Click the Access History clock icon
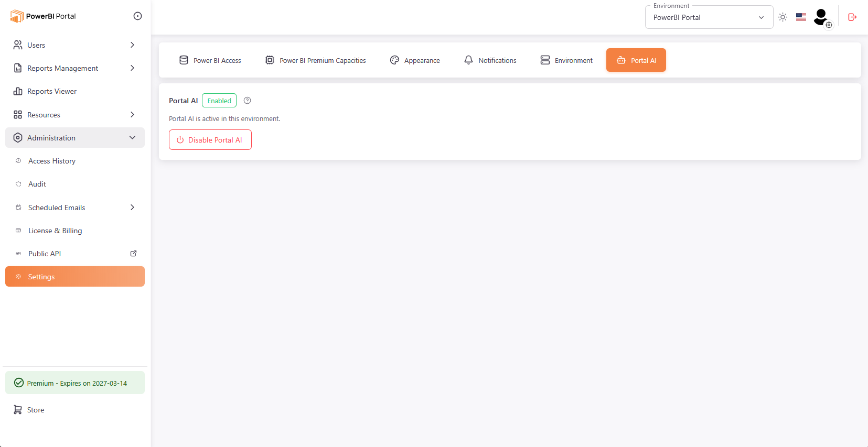The image size is (868, 447). point(18,161)
